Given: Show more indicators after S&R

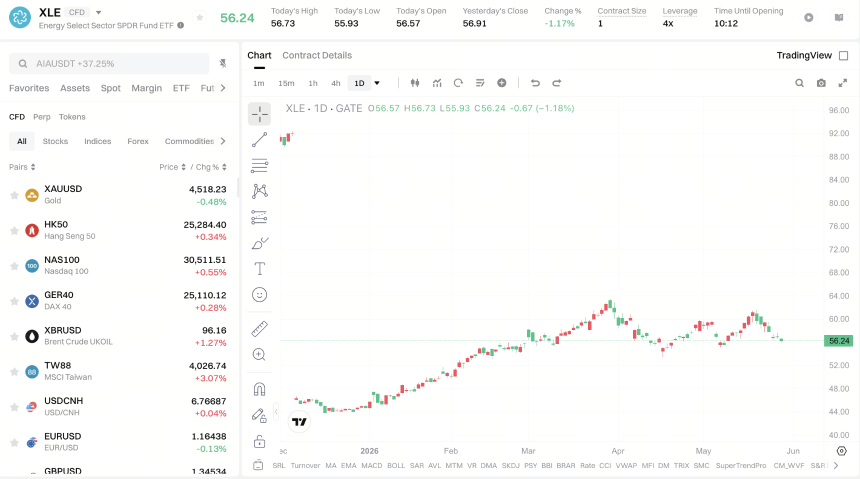Looking at the screenshot, I should (x=836, y=465).
